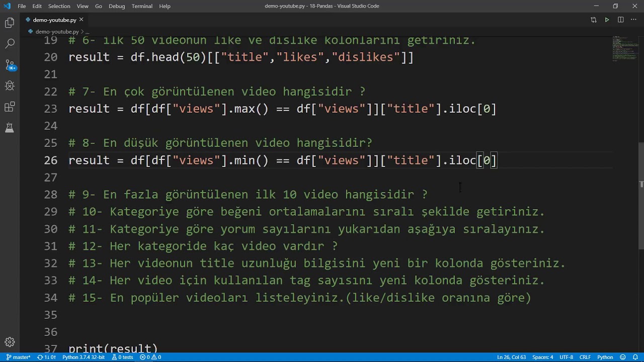Click the comment '# 13- Her videonun title uzunluğu'
The height and width of the screenshot is (362, 644).
click(317, 263)
